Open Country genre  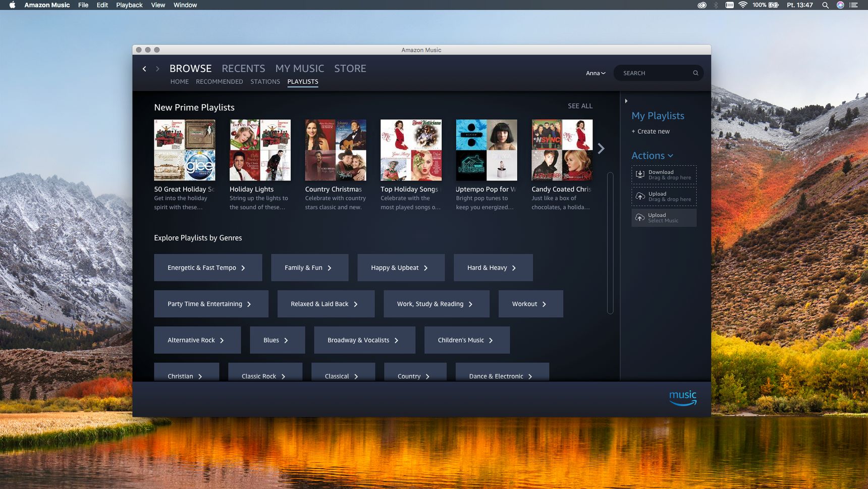(x=415, y=372)
